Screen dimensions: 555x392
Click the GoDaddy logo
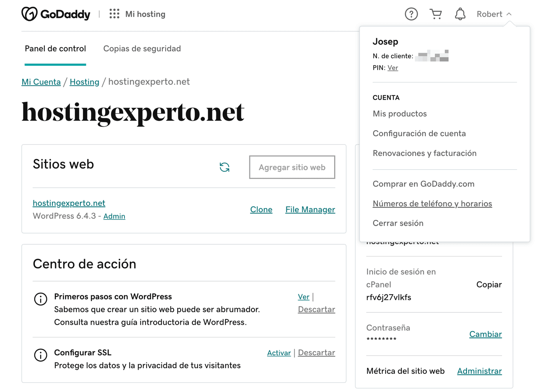tap(56, 14)
